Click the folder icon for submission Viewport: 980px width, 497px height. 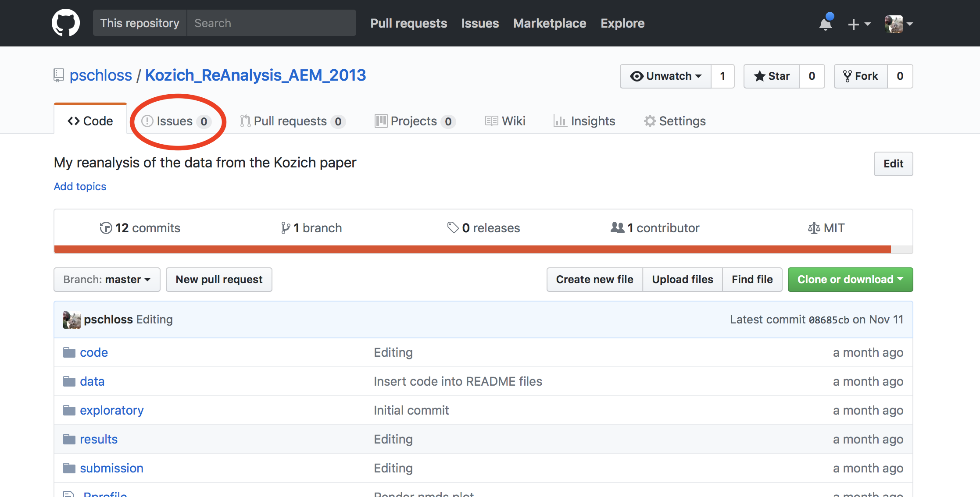pos(69,468)
